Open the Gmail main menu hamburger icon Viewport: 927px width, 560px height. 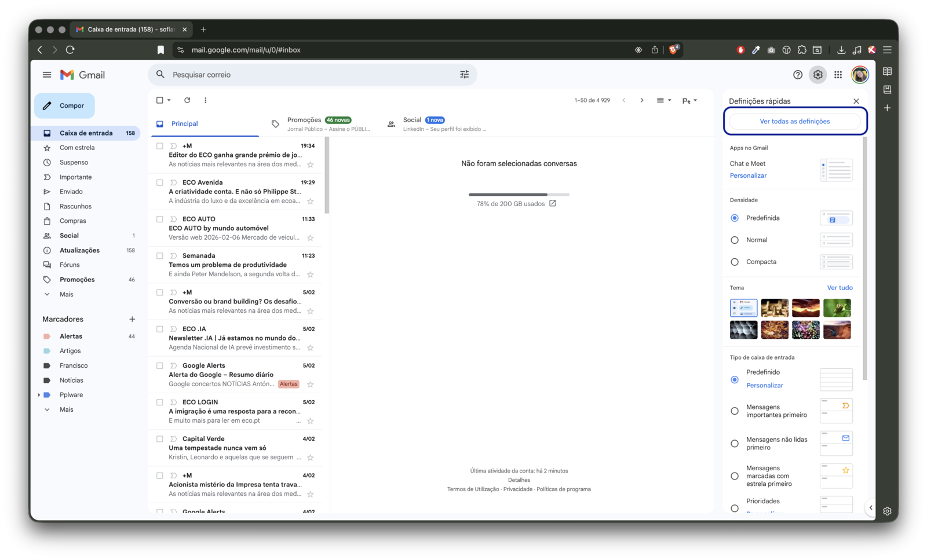click(47, 75)
